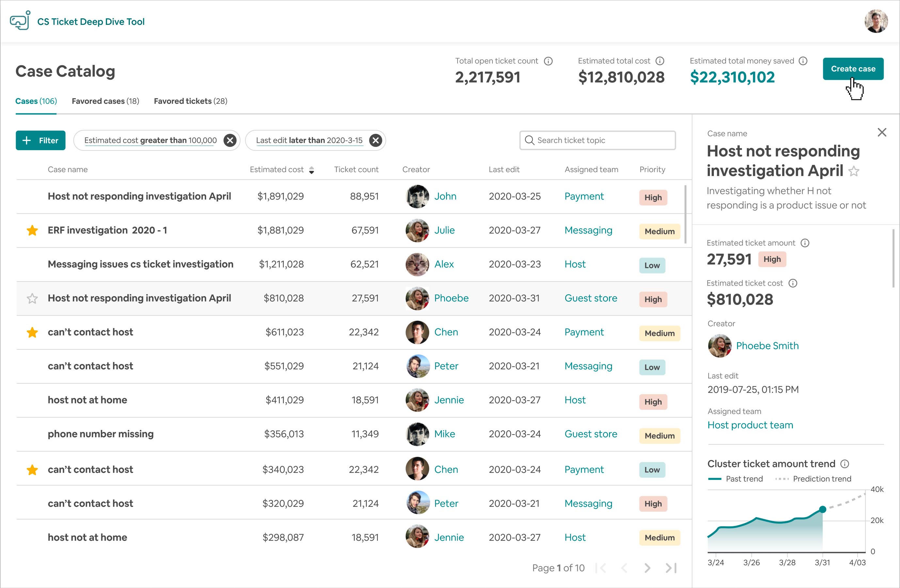Click the Create case button
900x588 pixels.
point(853,69)
